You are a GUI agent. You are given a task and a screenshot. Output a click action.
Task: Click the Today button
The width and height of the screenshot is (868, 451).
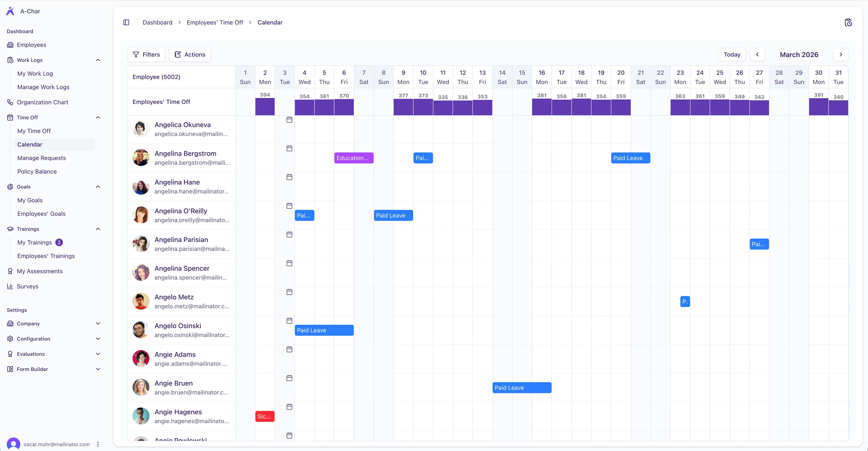(x=732, y=55)
